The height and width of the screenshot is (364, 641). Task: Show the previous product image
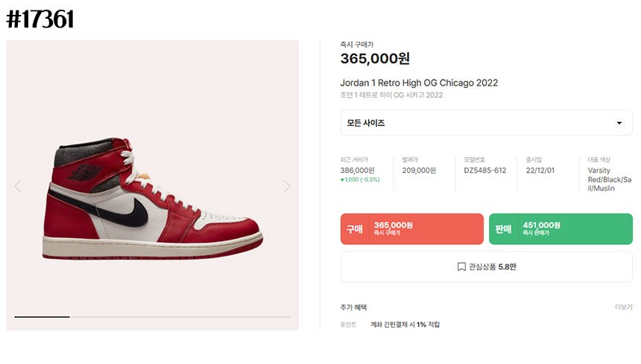coord(18,186)
